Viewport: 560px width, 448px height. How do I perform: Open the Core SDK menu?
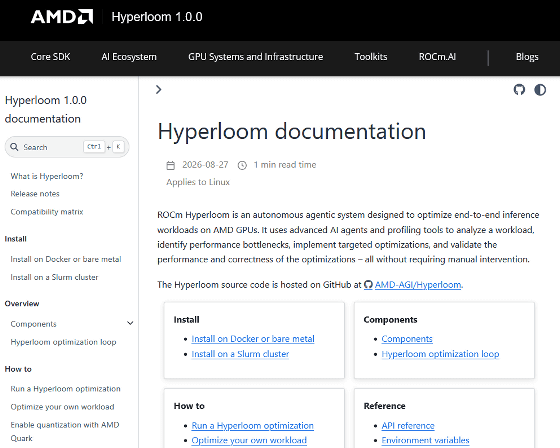pyautogui.click(x=50, y=57)
